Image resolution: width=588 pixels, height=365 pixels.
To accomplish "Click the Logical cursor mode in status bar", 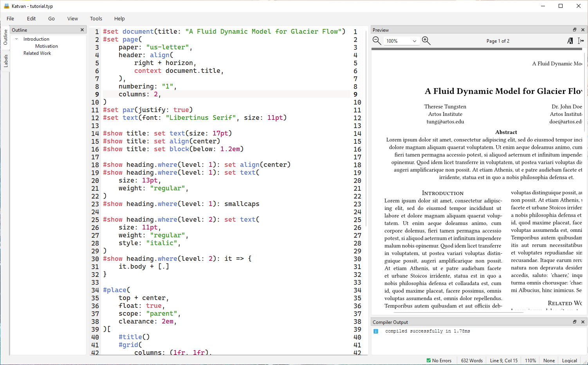I will [569, 360].
